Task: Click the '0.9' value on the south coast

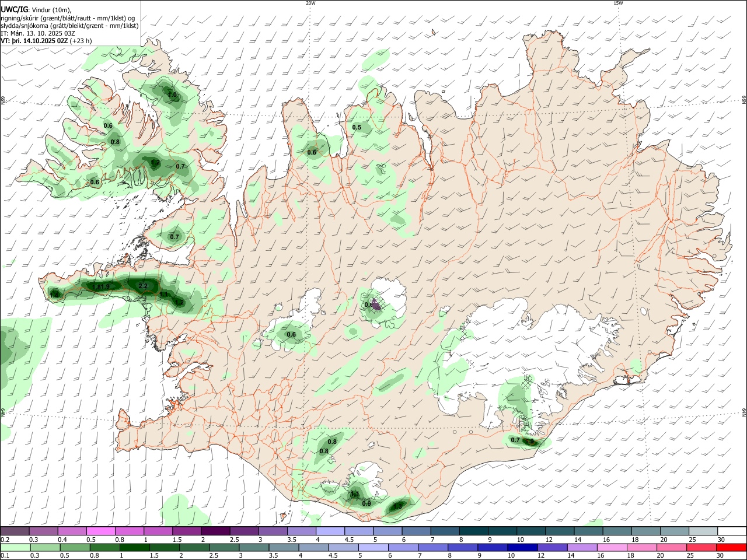Action: click(x=366, y=503)
